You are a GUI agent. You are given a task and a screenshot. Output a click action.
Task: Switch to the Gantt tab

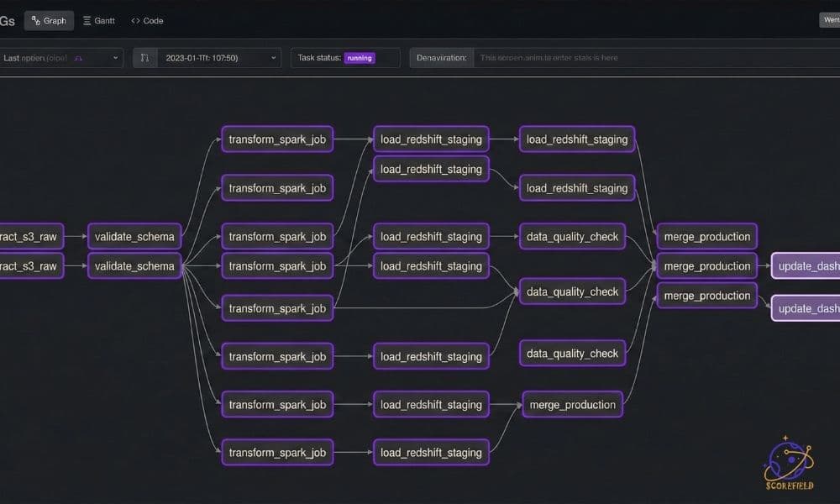click(98, 20)
